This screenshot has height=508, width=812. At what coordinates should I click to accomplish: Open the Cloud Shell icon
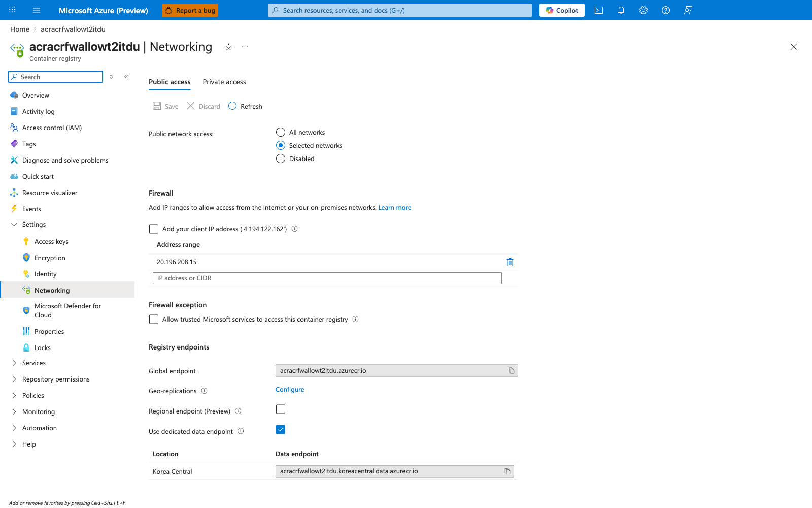[599, 10]
